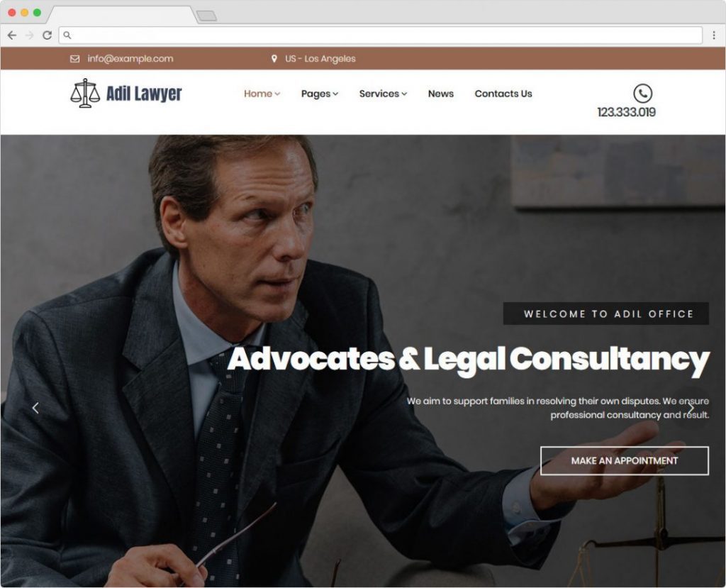
Task: Open a new browser tab
Action: pos(206,16)
